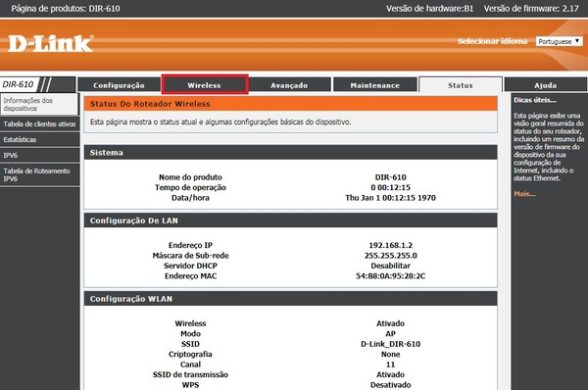Click the Status tab
The height and width of the screenshot is (390, 588).
point(461,85)
